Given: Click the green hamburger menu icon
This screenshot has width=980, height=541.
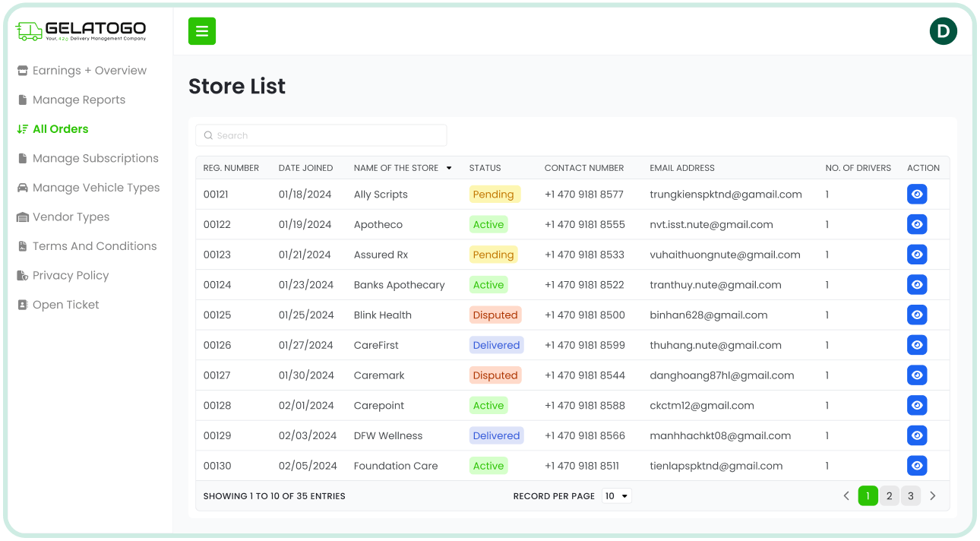Looking at the screenshot, I should coord(202,31).
